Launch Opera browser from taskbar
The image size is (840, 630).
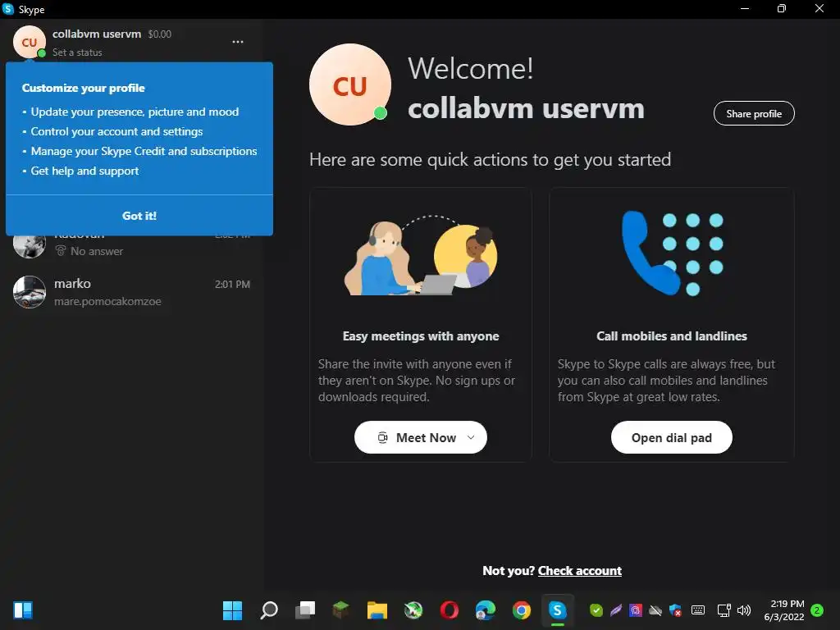[x=449, y=610]
